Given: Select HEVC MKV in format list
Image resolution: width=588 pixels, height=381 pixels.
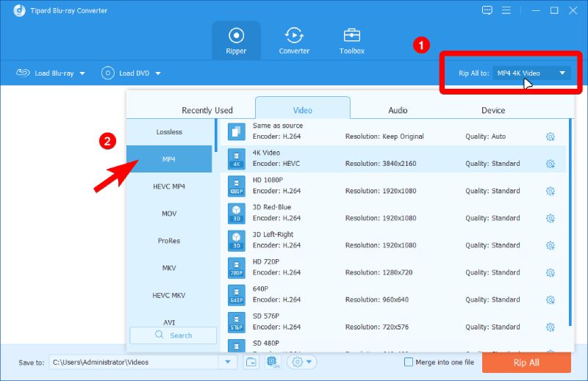Looking at the screenshot, I should 169,295.
